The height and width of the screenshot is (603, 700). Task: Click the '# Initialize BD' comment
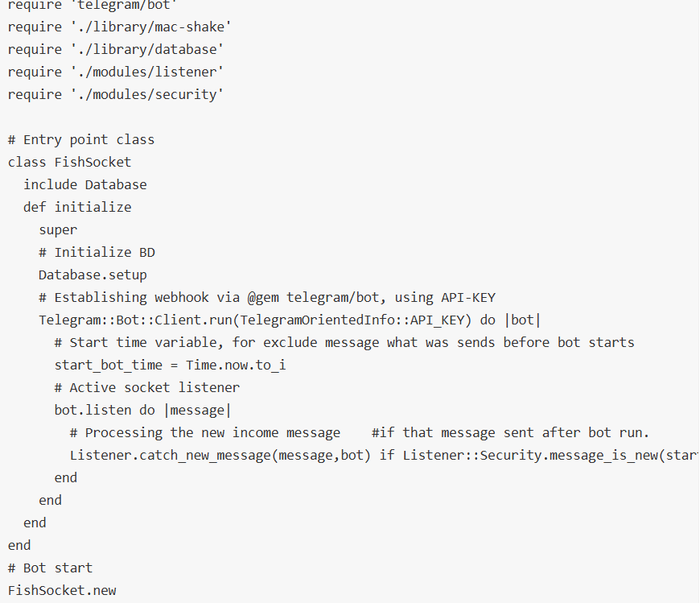[97, 252]
